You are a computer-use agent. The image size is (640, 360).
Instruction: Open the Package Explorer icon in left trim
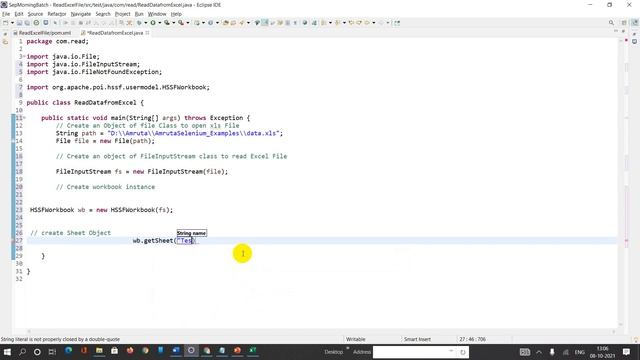tap(5, 42)
